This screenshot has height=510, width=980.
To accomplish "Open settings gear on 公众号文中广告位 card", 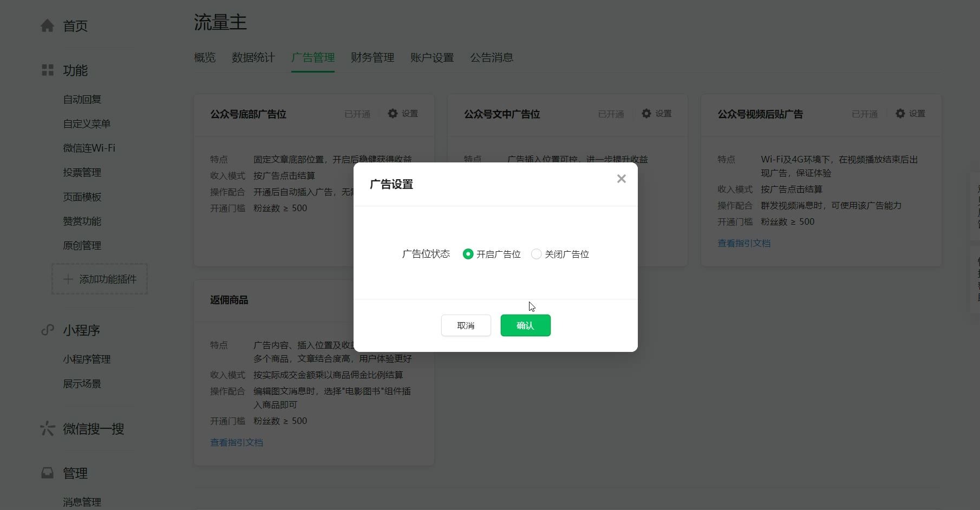I will 645,114.
